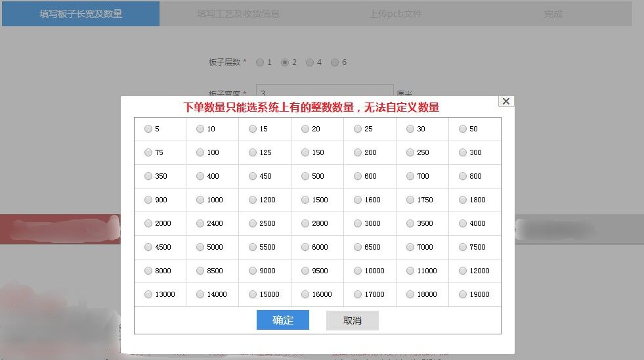Click the 确定 confirm button
This screenshot has height=360, width=644.
tap(282, 321)
